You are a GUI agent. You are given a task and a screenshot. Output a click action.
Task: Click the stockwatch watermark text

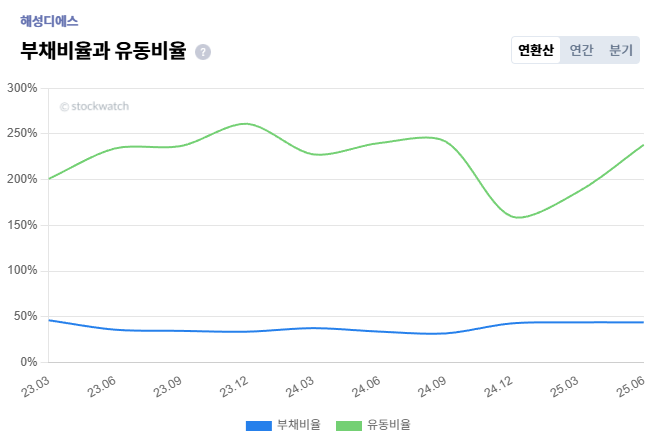tap(94, 106)
